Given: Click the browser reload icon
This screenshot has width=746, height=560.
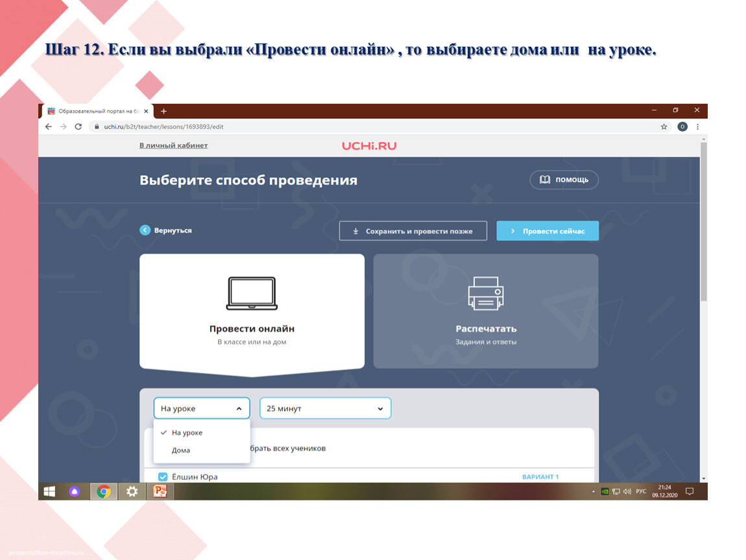Looking at the screenshot, I should pyautogui.click(x=78, y=127).
